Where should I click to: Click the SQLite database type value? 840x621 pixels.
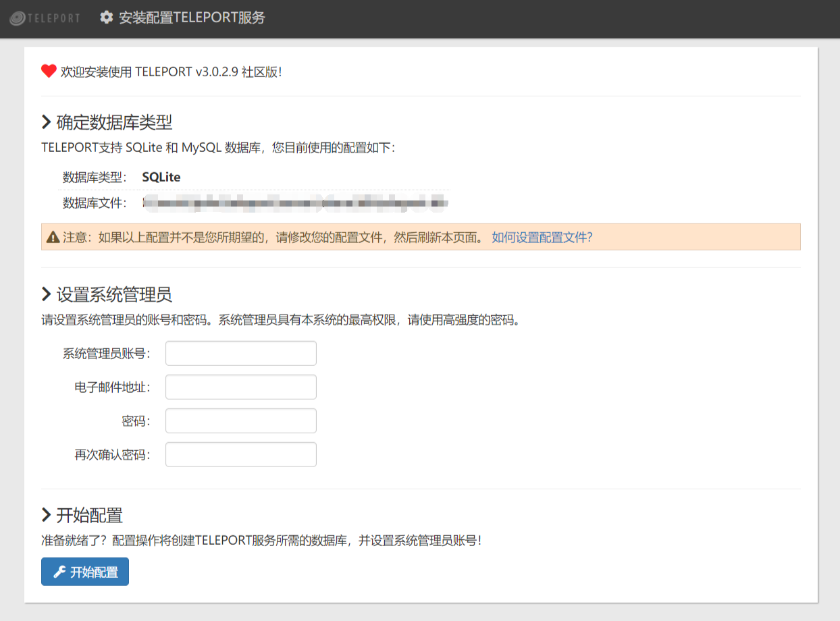(x=161, y=177)
